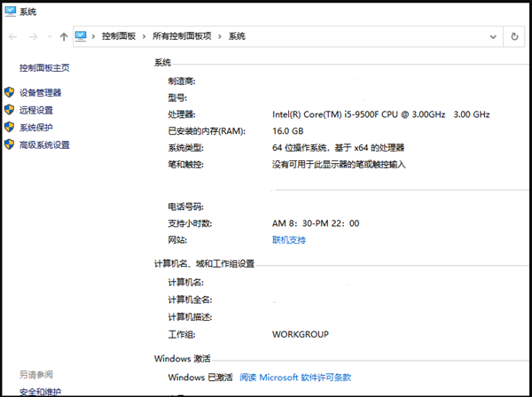This screenshot has width=532, height=397.
Task: Navigate to 控制面板 in the breadcrumb
Action: (118, 36)
